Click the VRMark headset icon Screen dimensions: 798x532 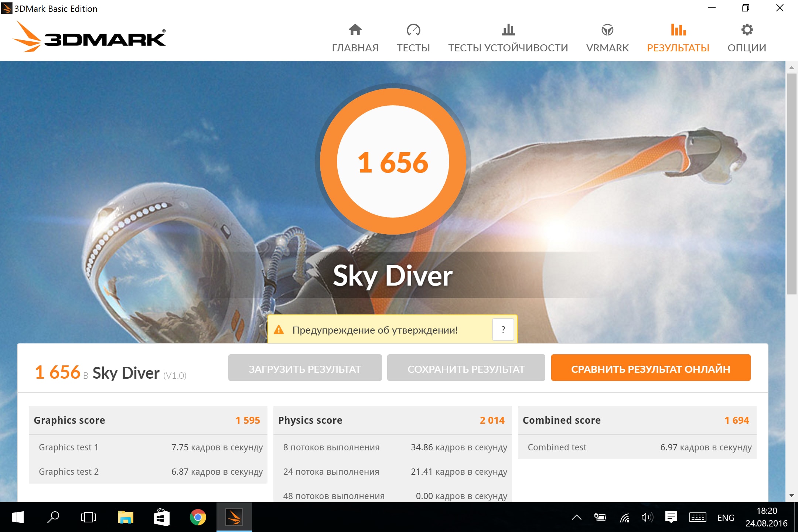pos(607,30)
